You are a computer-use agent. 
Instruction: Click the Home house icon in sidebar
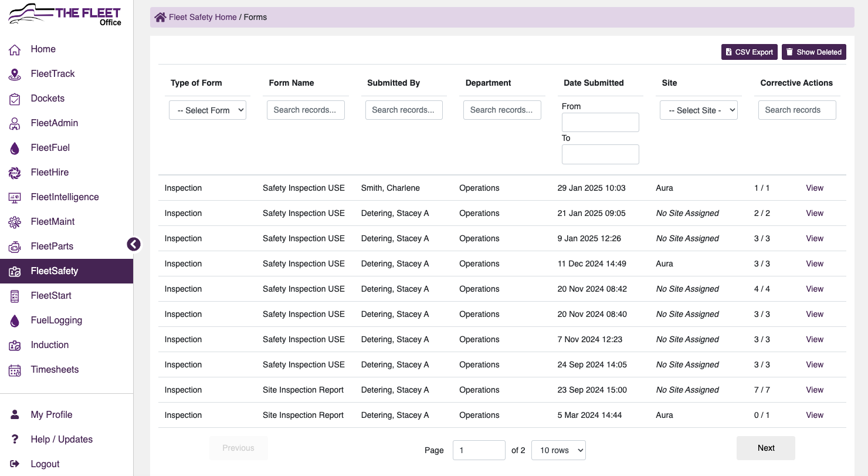[x=15, y=49]
